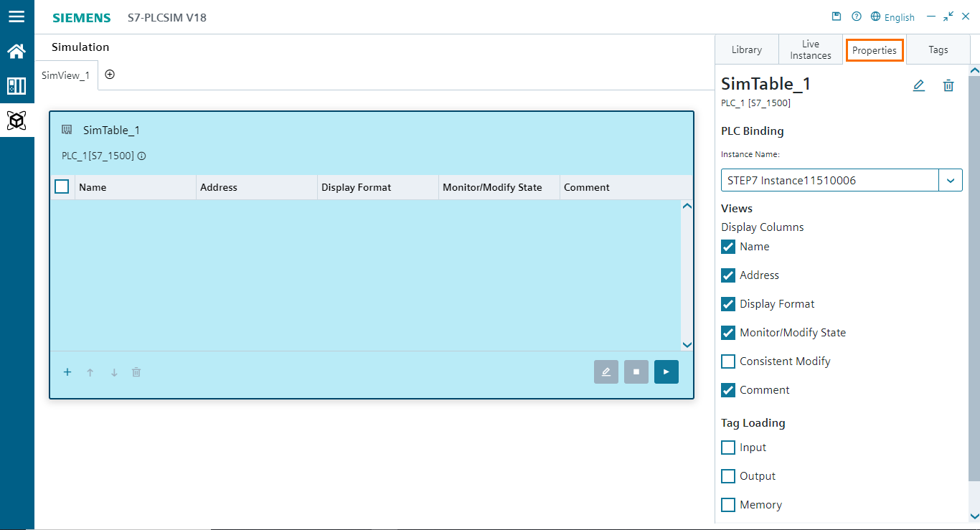
Task: Open the Instance Name dropdown arrow
Action: click(x=951, y=181)
